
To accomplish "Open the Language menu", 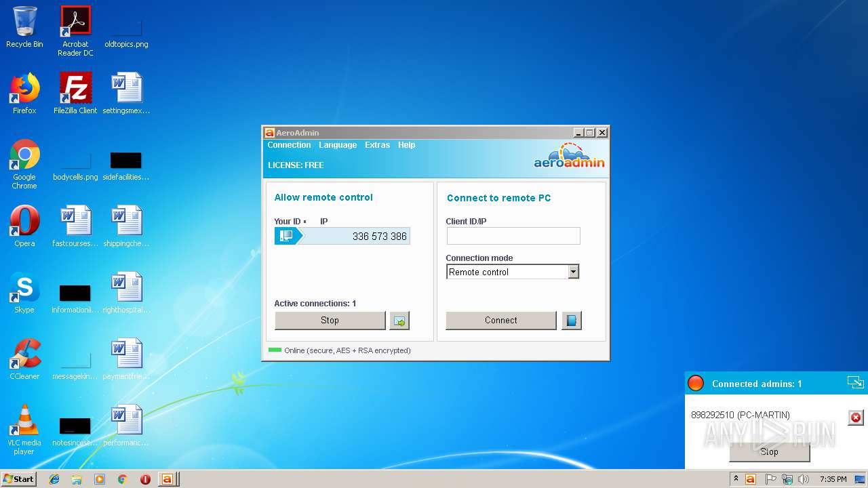I will tap(338, 145).
